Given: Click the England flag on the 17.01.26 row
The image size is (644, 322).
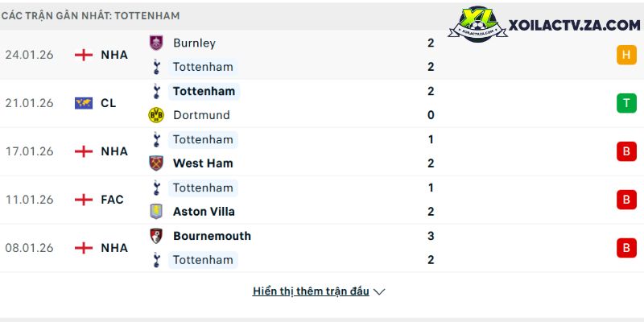Looking at the screenshot, I should pos(83,151).
